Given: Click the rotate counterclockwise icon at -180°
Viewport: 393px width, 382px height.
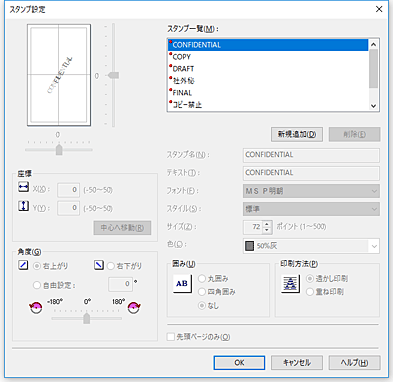Looking at the screenshot, I should pos(36,307).
